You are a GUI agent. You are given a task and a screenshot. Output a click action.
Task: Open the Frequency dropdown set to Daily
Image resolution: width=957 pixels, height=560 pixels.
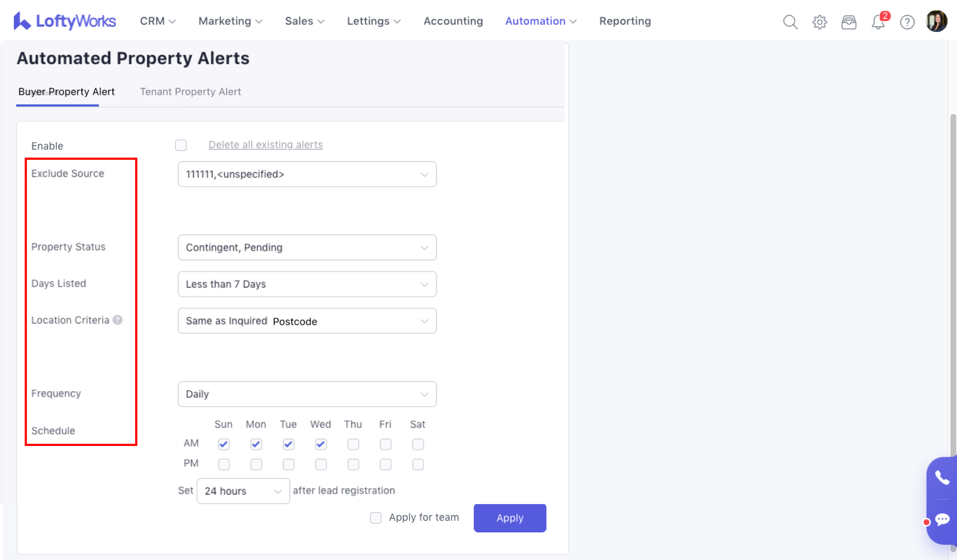[307, 394]
